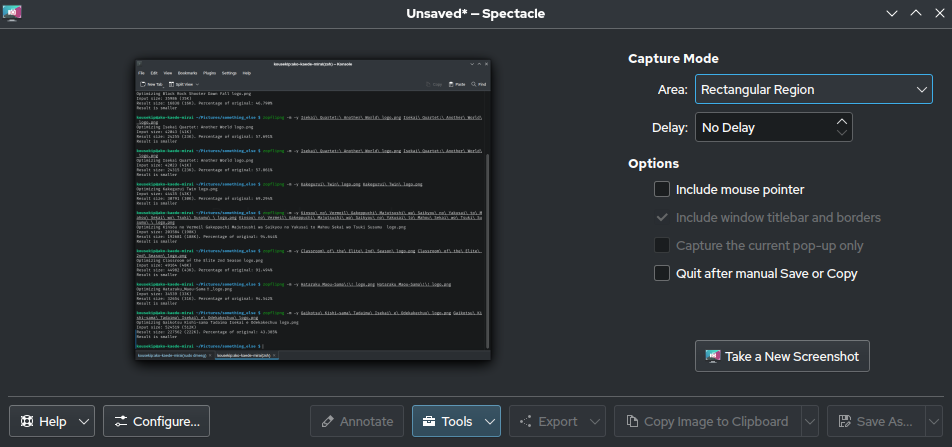The image size is (952, 447).
Task: Click the Configure sliders icon
Action: pos(121,422)
